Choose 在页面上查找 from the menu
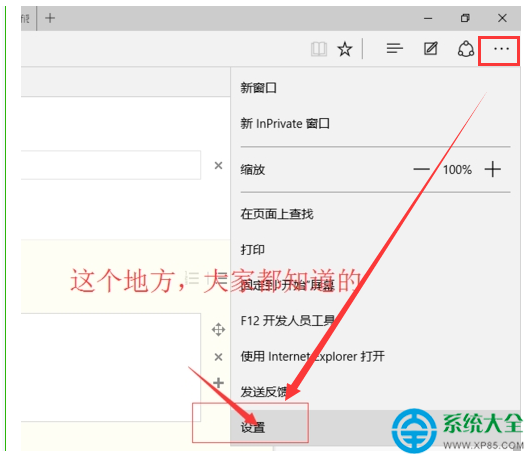The width and height of the screenshot is (526, 456). coord(277,214)
